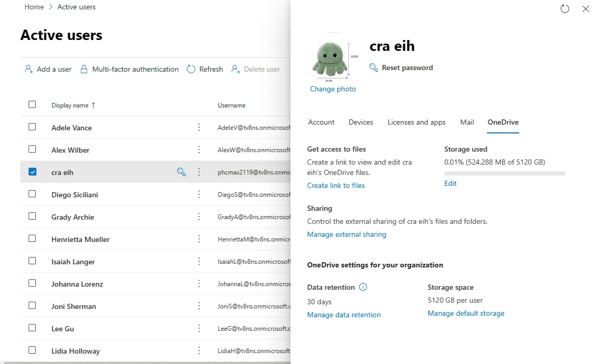Check the Lidia Holloway checkbox
Screen dimensions: 593x364
pyautogui.click(x=32, y=350)
